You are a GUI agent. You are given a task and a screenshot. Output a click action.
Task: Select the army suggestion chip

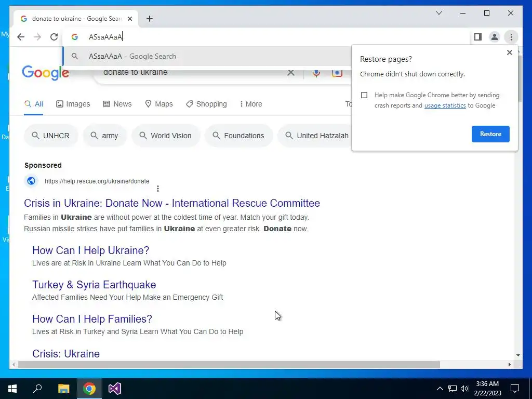105,136
